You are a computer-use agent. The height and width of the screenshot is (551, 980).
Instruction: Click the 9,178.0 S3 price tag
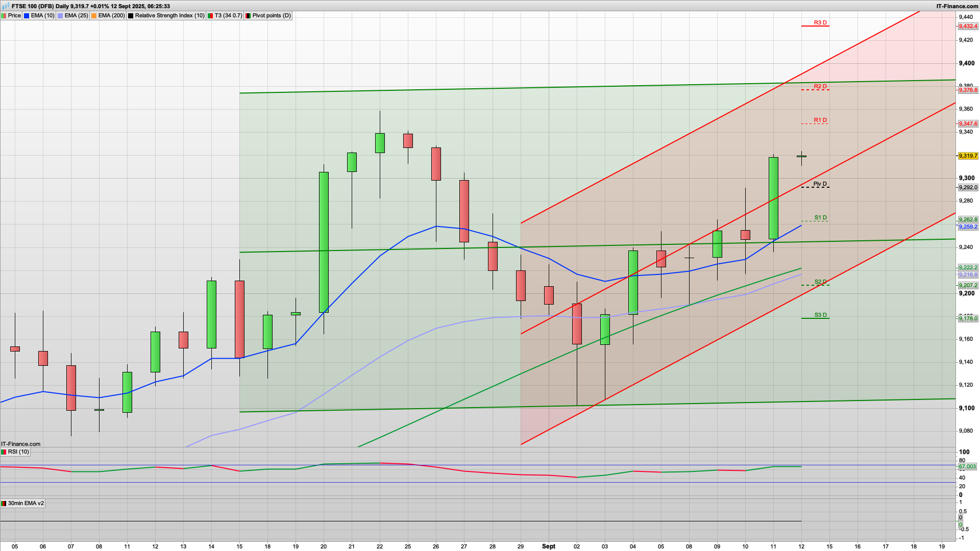coord(968,319)
